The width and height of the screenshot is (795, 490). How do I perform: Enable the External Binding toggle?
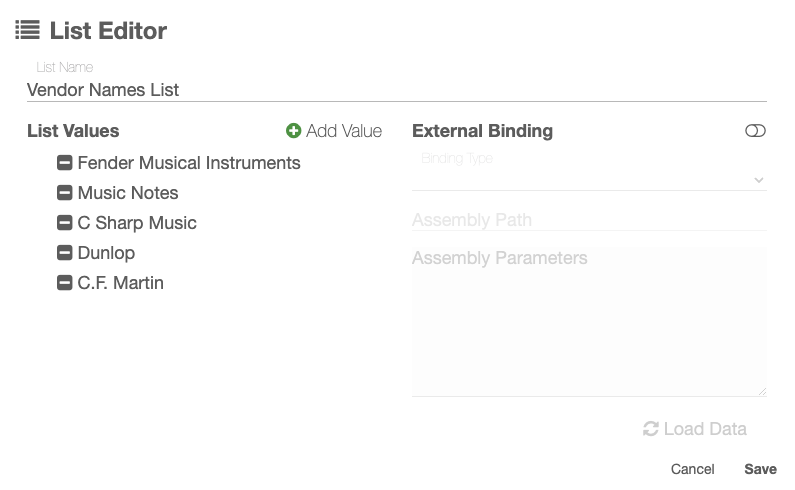pos(755,131)
